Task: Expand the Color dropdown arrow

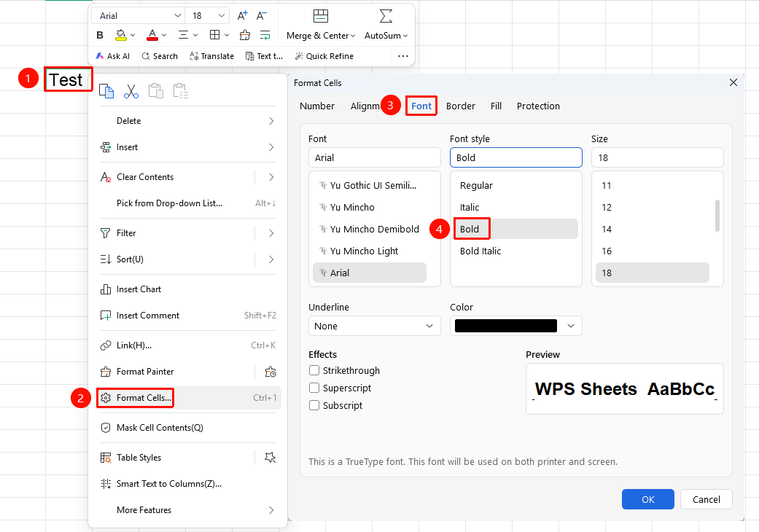Action: pyautogui.click(x=571, y=326)
